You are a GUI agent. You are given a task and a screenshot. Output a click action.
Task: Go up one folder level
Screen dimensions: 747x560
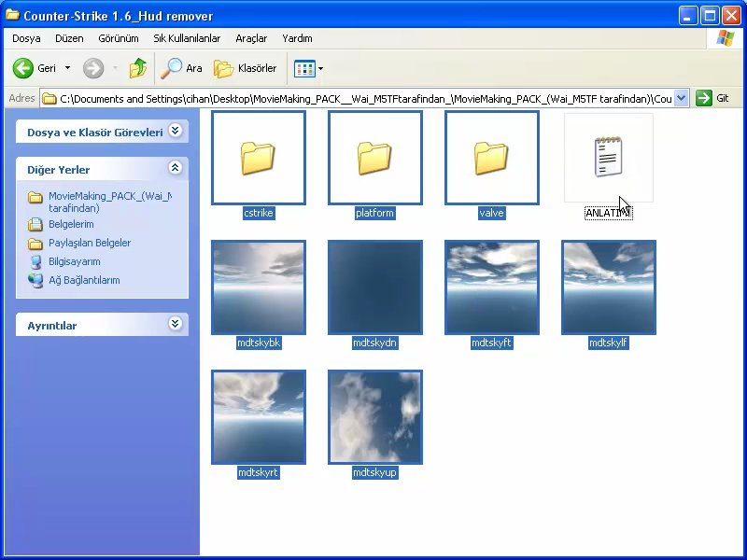pos(138,68)
